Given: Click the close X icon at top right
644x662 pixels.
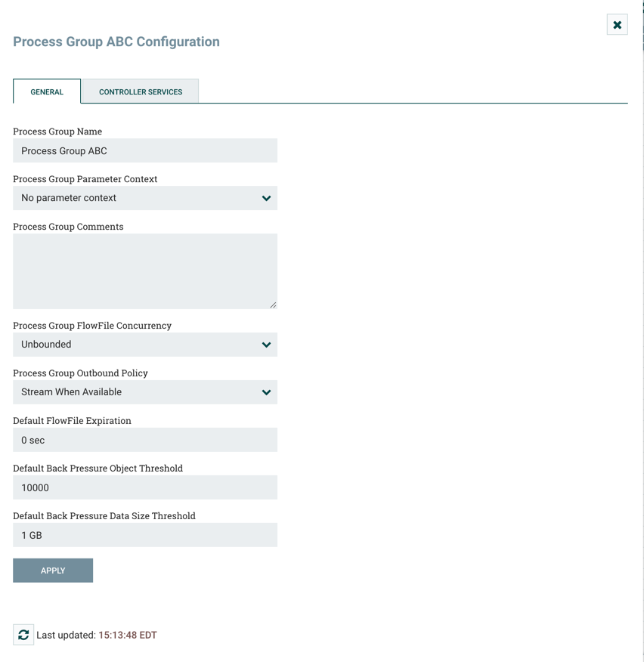Looking at the screenshot, I should [617, 24].
